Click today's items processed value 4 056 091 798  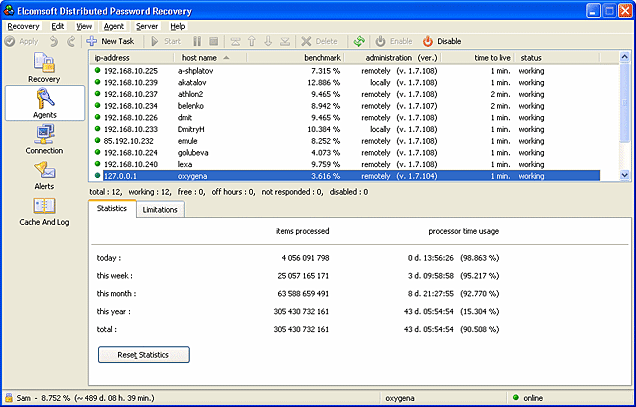click(x=305, y=258)
